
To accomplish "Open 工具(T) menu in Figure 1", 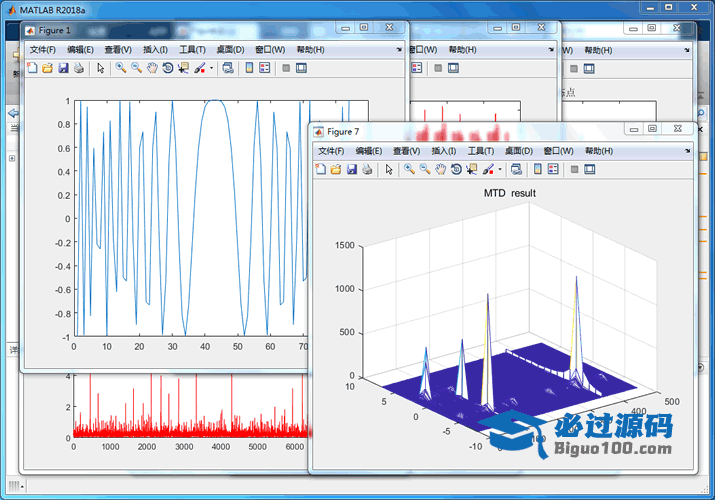I will tap(192, 50).
